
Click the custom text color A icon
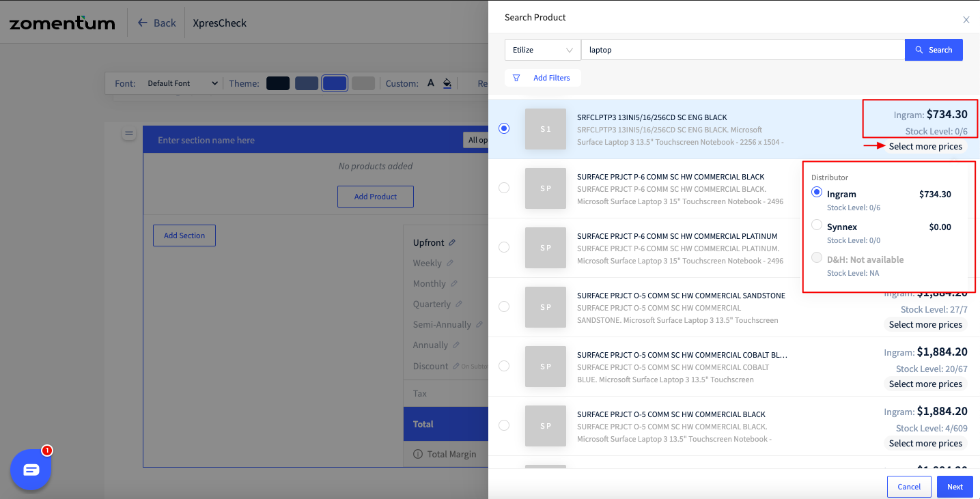click(x=431, y=83)
